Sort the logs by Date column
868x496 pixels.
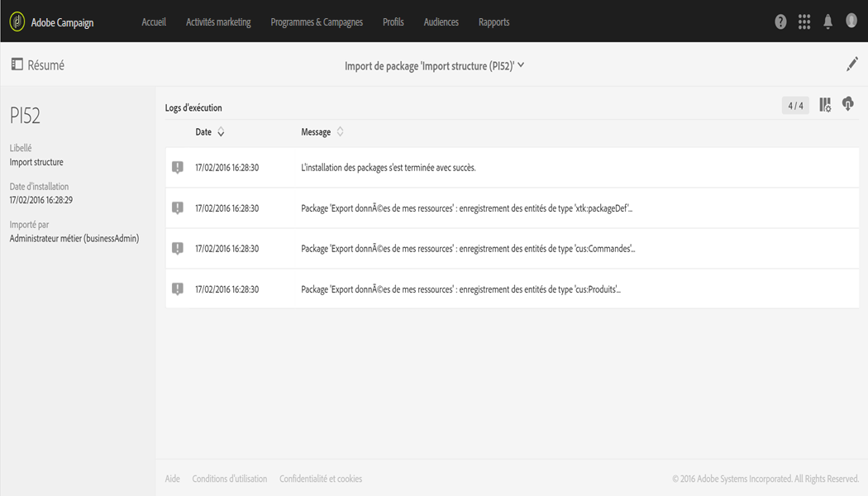tap(210, 132)
